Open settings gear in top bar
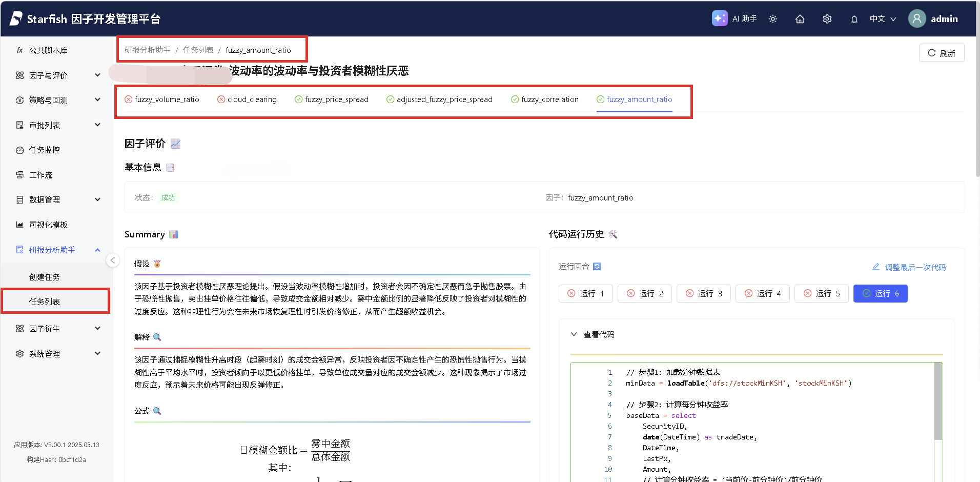 (x=827, y=19)
